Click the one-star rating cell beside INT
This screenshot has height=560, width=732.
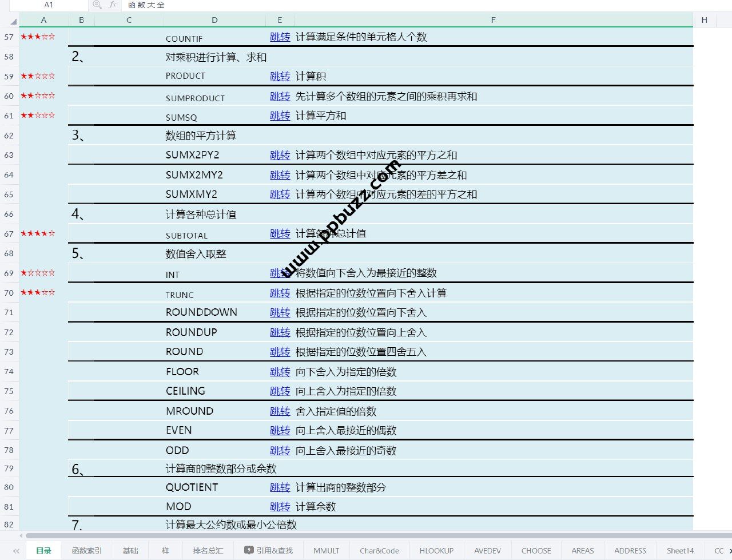(43, 273)
